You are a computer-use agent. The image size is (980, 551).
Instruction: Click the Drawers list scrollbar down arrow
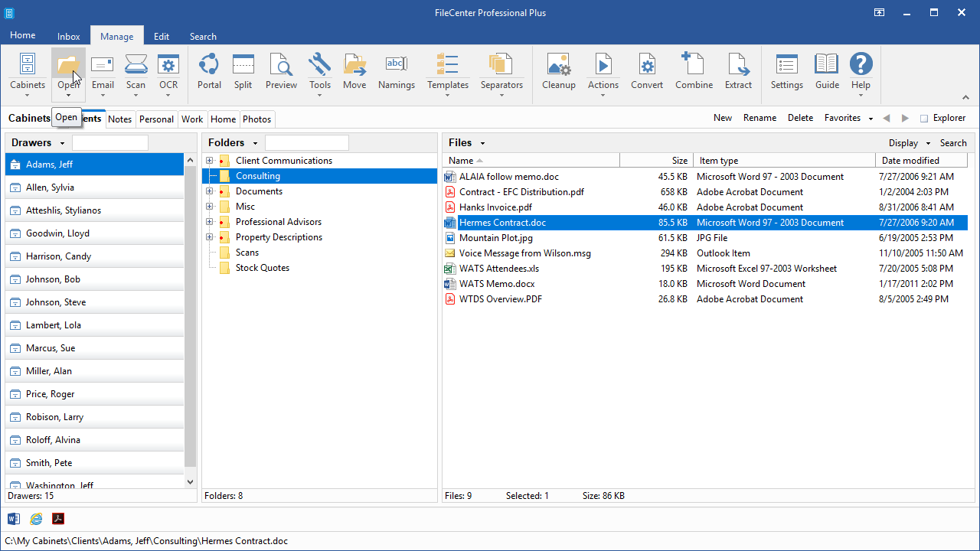tap(191, 481)
